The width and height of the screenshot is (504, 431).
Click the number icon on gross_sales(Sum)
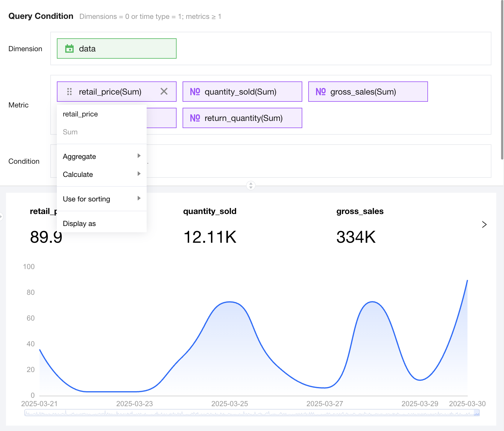coord(321,92)
